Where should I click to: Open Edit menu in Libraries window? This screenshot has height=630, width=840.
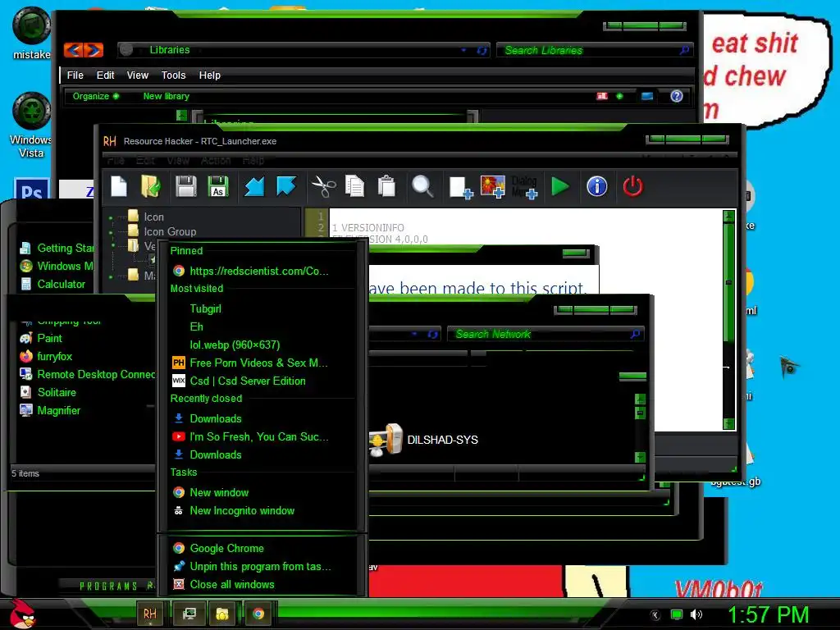105,75
